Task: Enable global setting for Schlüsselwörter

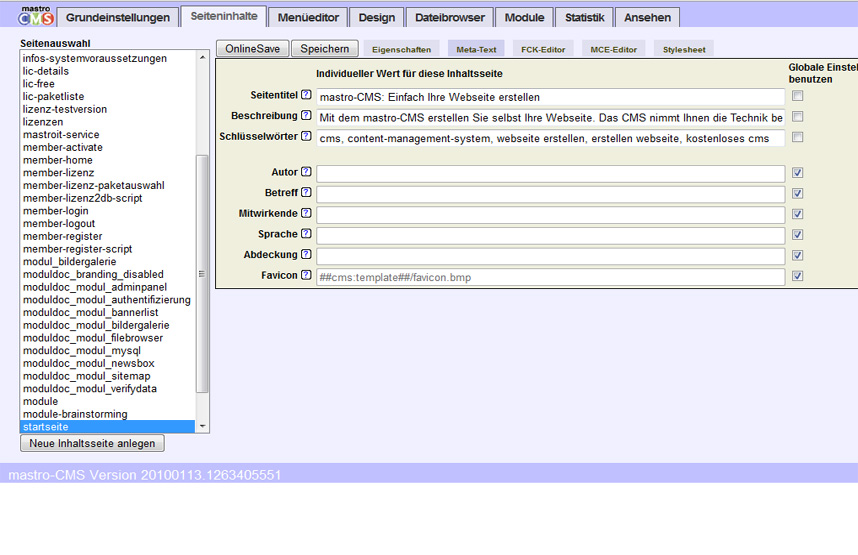Action: point(798,137)
